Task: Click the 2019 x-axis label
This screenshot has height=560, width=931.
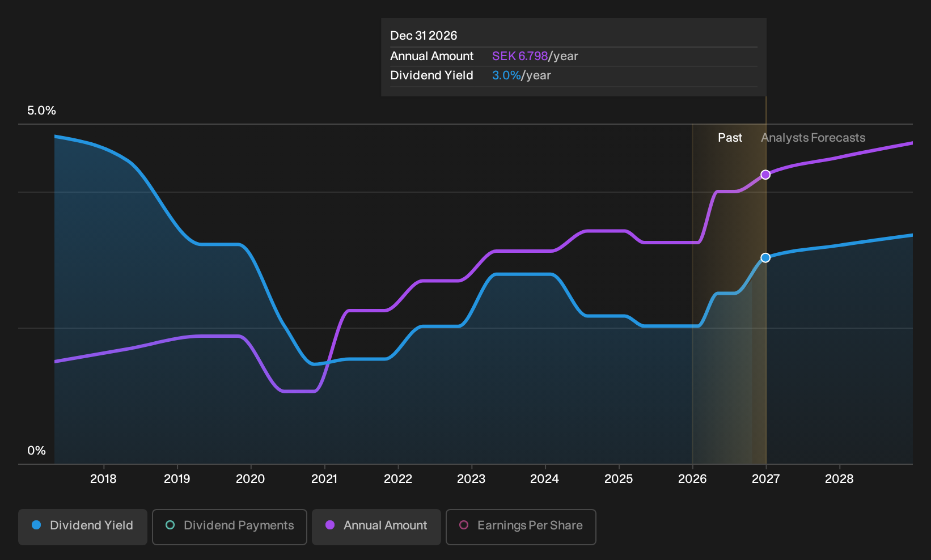Action: pos(177,479)
